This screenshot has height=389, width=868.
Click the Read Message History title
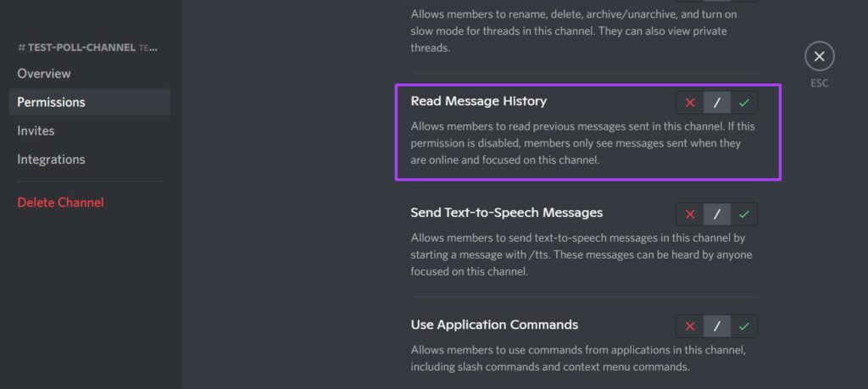click(x=478, y=101)
